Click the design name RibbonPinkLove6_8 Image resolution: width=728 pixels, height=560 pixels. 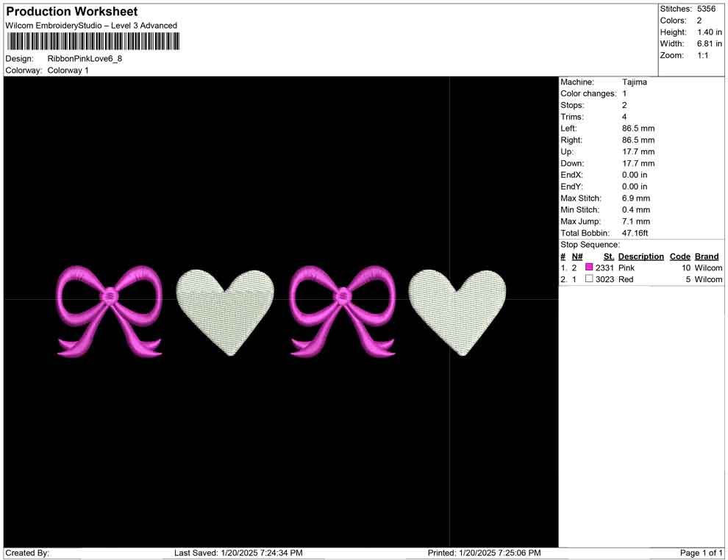pos(85,58)
